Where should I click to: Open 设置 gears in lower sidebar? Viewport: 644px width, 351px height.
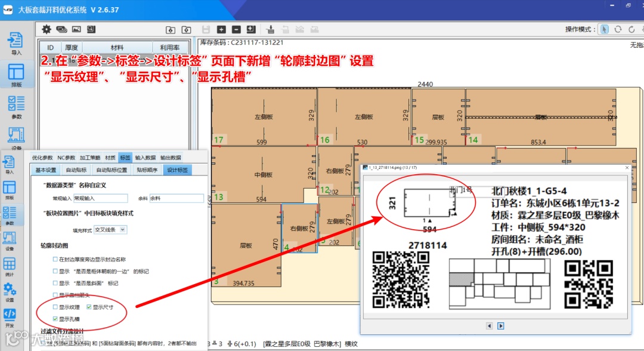click(10, 292)
